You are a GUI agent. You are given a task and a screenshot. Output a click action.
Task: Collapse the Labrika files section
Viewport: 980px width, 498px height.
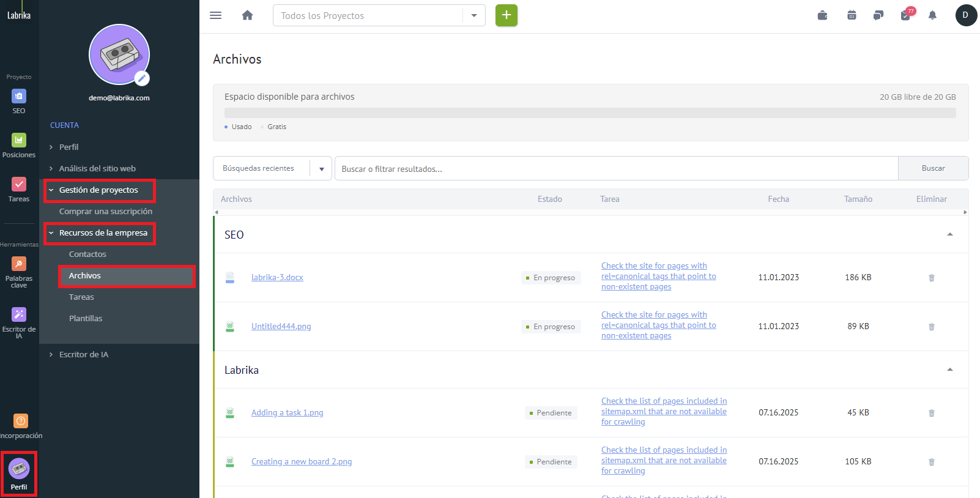(x=950, y=370)
